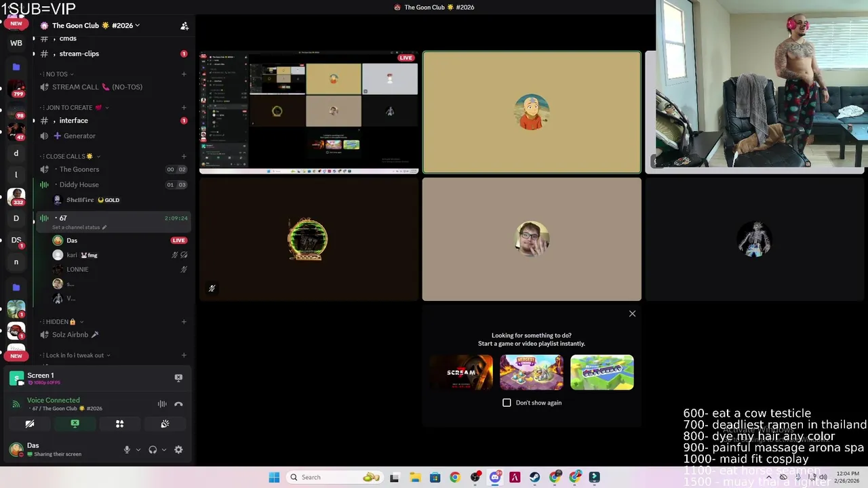868x488 pixels.
Task: Collapse the HIDDEN category
Action: (62, 322)
